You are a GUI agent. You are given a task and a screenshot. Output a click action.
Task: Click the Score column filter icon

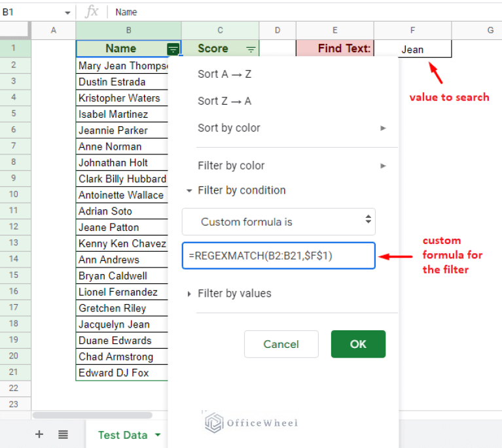pos(251,49)
